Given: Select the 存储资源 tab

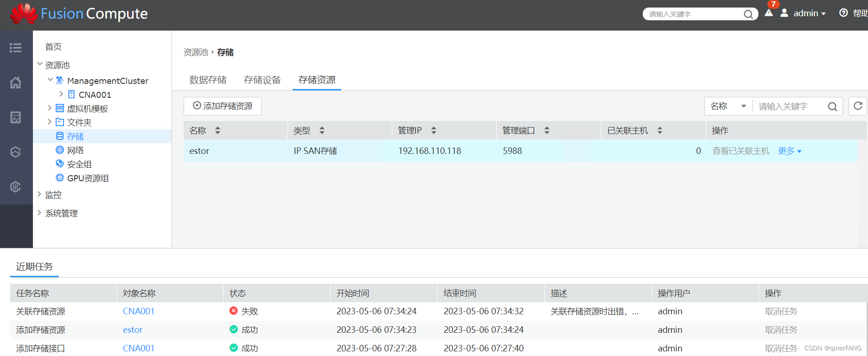Looking at the screenshot, I should [317, 80].
